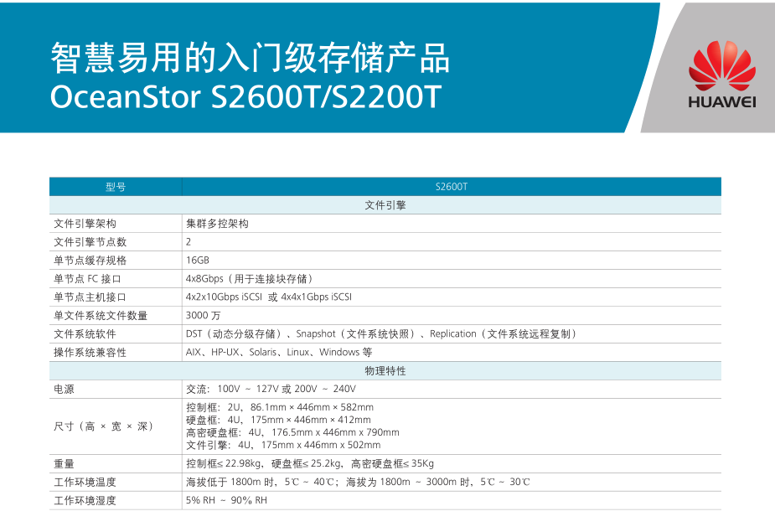Click the 3000 万 file count value
The height and width of the screenshot is (532, 775).
point(204,316)
